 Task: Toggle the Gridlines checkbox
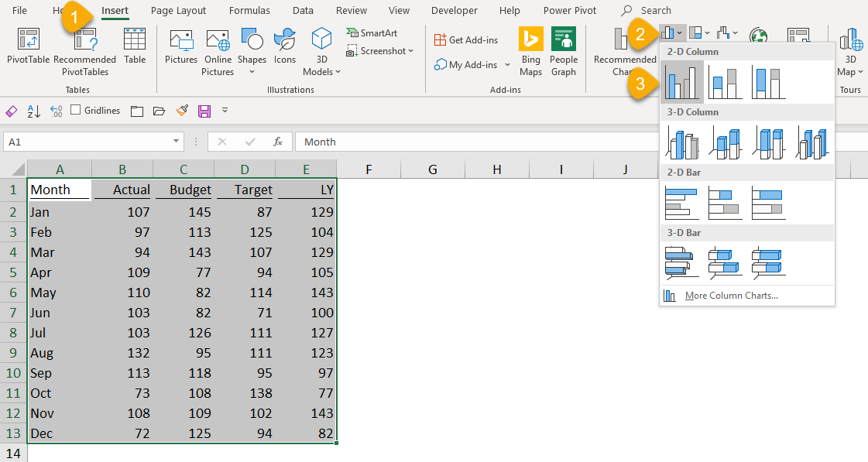76,110
